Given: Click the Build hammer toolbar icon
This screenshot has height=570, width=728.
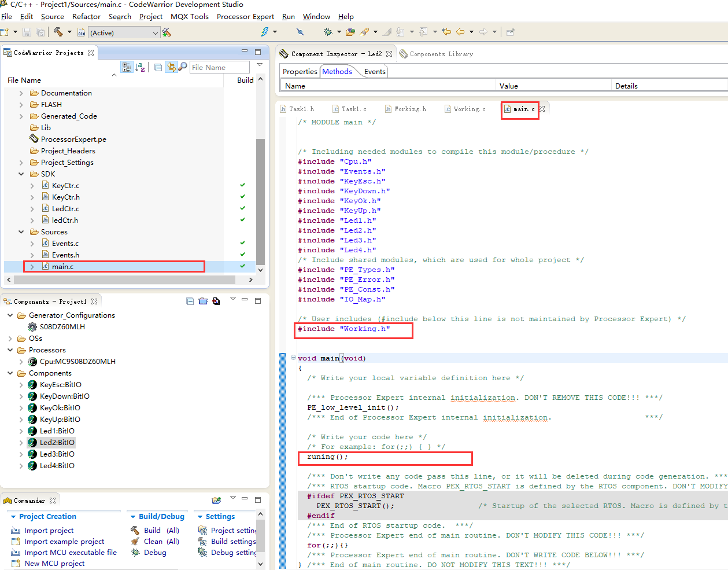Looking at the screenshot, I should pos(58,32).
